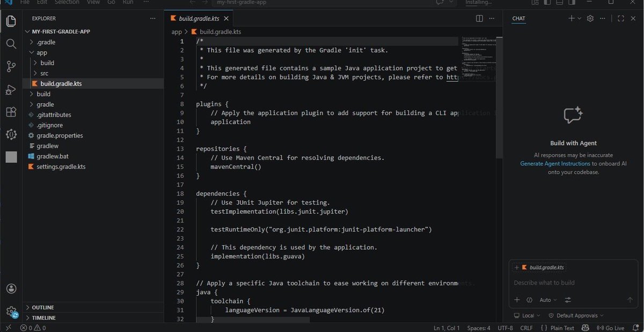Close the build.gradle.kts editor tab
Screen dimensions: 644x332
[x=225, y=18]
